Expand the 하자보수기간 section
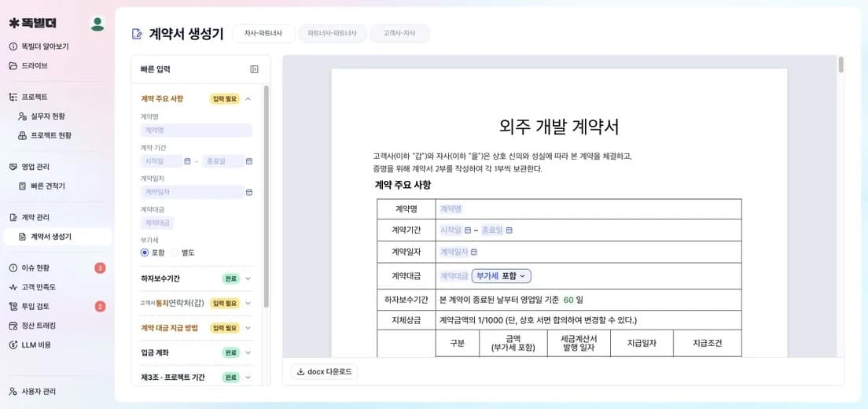The height and width of the screenshot is (409, 868). click(248, 278)
